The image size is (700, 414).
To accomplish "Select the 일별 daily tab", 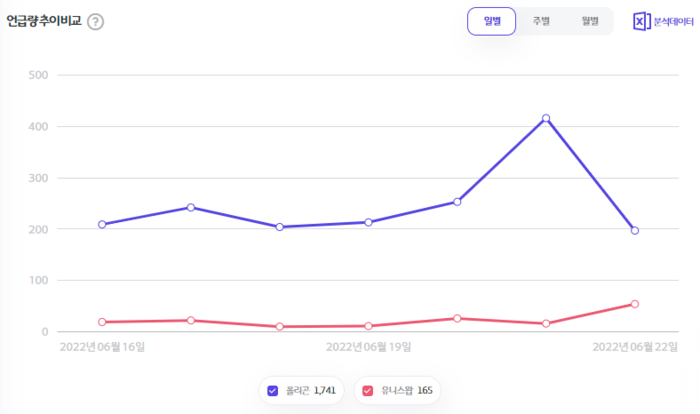I will click(x=491, y=21).
